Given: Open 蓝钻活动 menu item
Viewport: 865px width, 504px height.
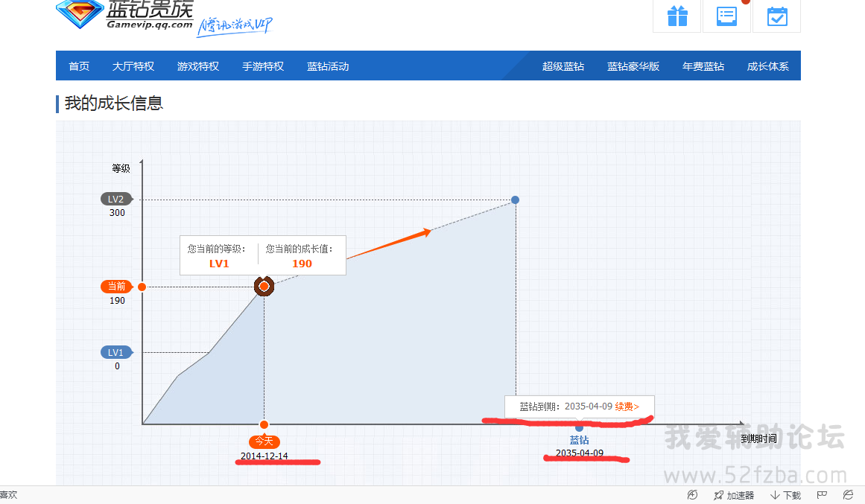Looking at the screenshot, I should coord(329,66).
